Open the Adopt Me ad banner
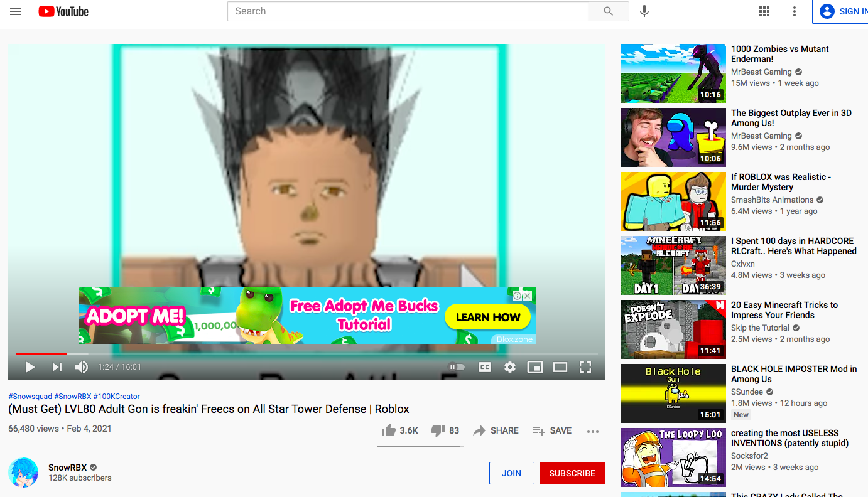The image size is (868, 497). [x=307, y=316]
